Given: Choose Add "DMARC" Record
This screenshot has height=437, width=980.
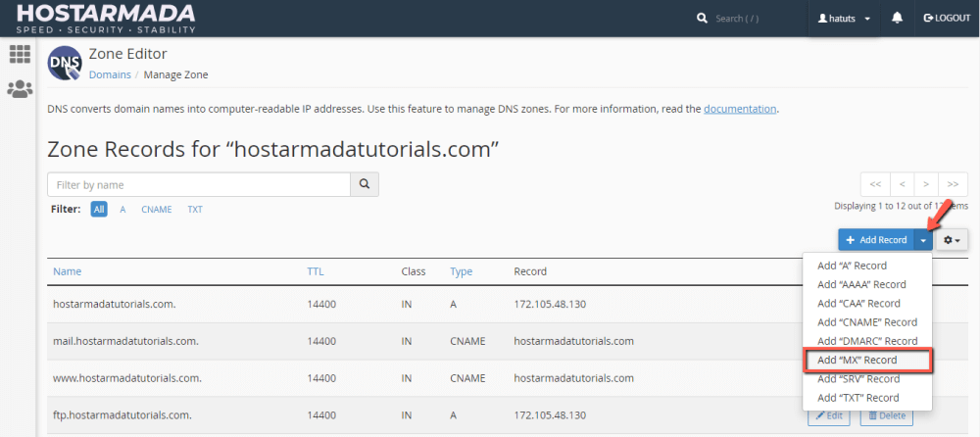Looking at the screenshot, I should (x=867, y=341).
